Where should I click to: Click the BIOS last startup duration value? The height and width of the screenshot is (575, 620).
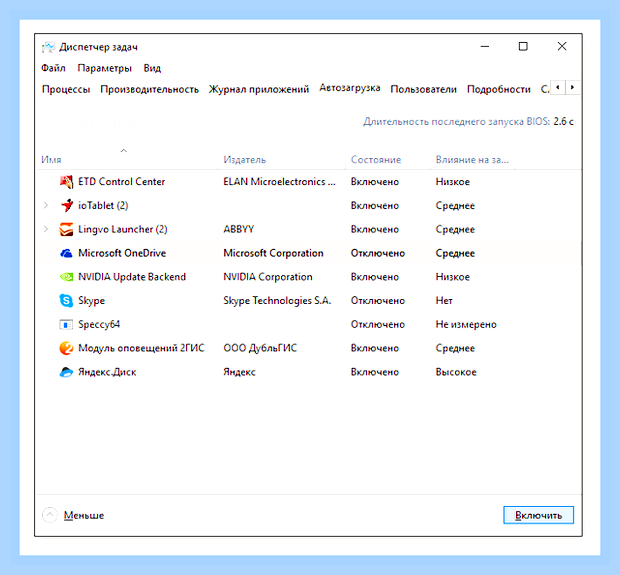pyautogui.click(x=563, y=121)
